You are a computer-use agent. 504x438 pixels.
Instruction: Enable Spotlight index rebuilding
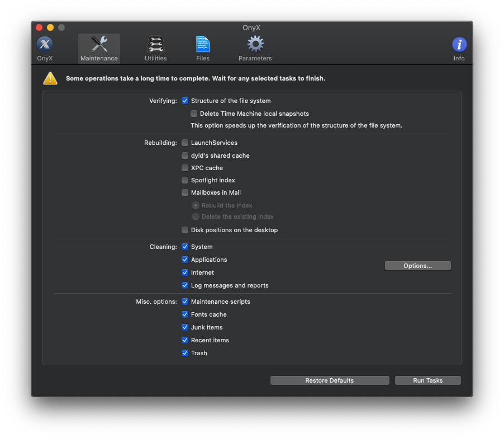pyautogui.click(x=185, y=180)
